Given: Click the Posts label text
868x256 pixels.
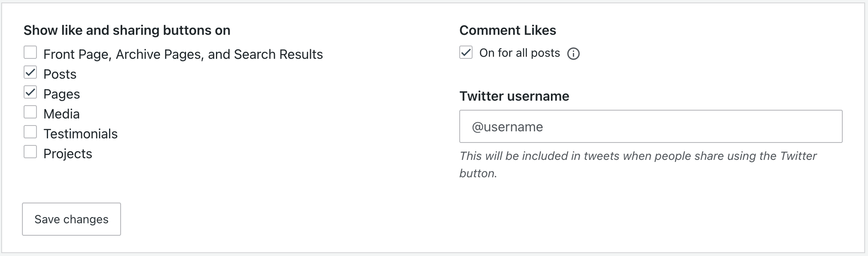Looking at the screenshot, I should (x=60, y=74).
